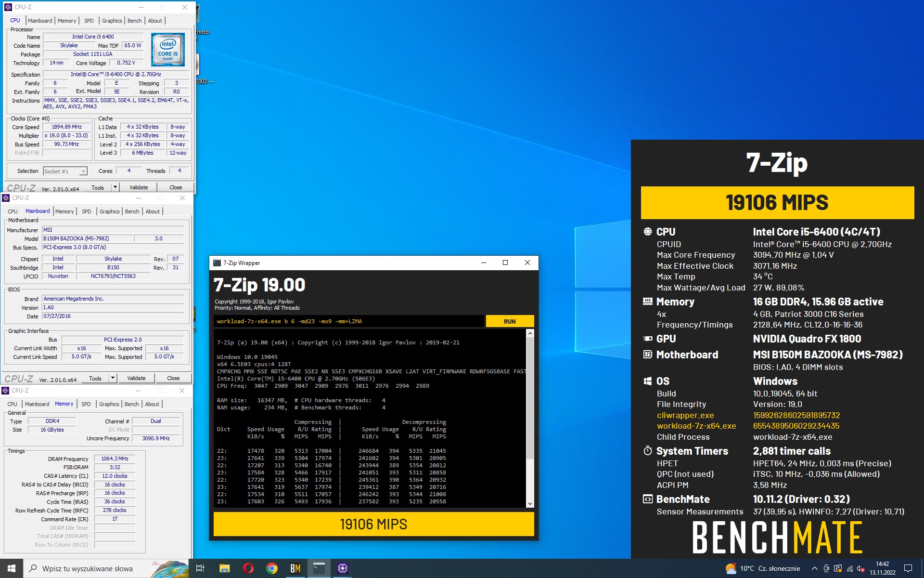Click the Core Speed value 1894.89 MHz

tap(67, 127)
